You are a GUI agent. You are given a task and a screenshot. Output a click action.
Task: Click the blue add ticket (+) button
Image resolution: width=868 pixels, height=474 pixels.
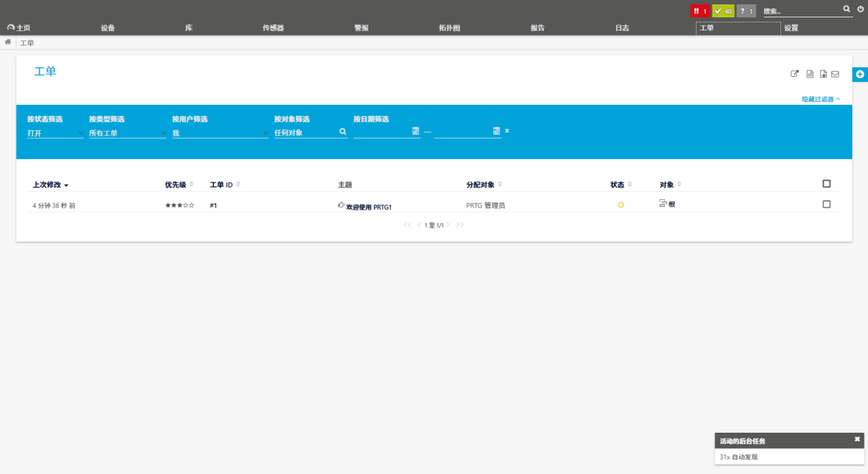pyautogui.click(x=860, y=74)
